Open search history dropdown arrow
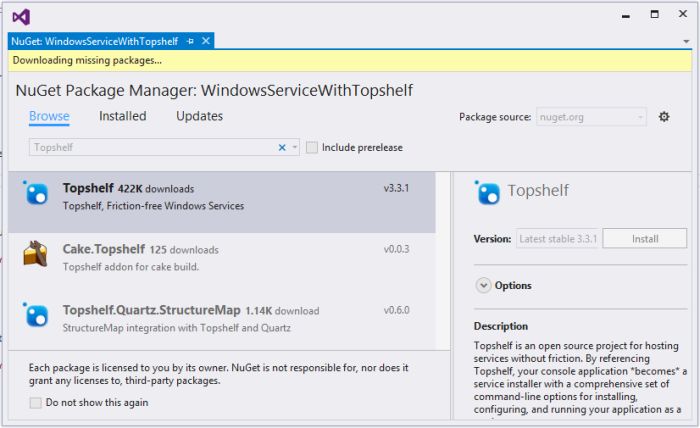700x428 pixels. pos(295,147)
